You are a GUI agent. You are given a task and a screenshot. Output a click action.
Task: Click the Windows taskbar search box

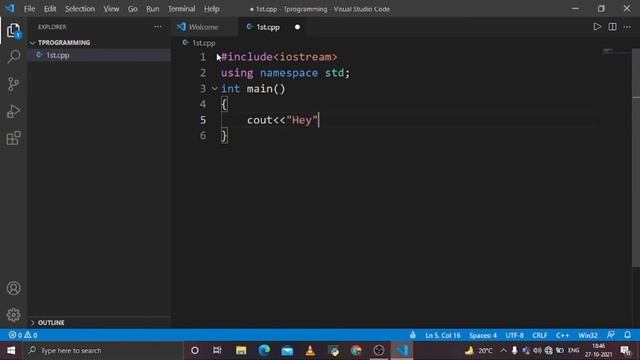102,350
